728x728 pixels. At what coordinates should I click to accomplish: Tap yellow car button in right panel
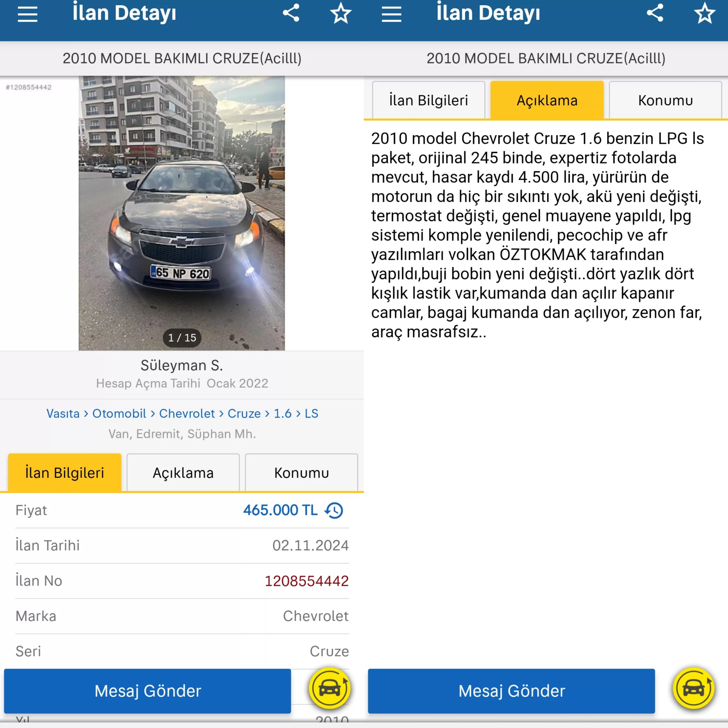(694, 689)
